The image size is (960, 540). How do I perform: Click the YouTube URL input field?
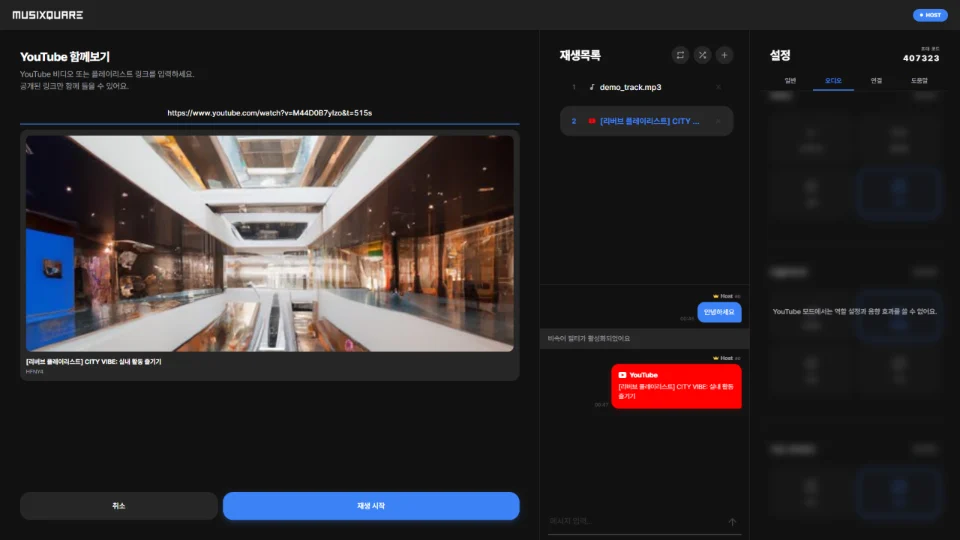[270, 113]
